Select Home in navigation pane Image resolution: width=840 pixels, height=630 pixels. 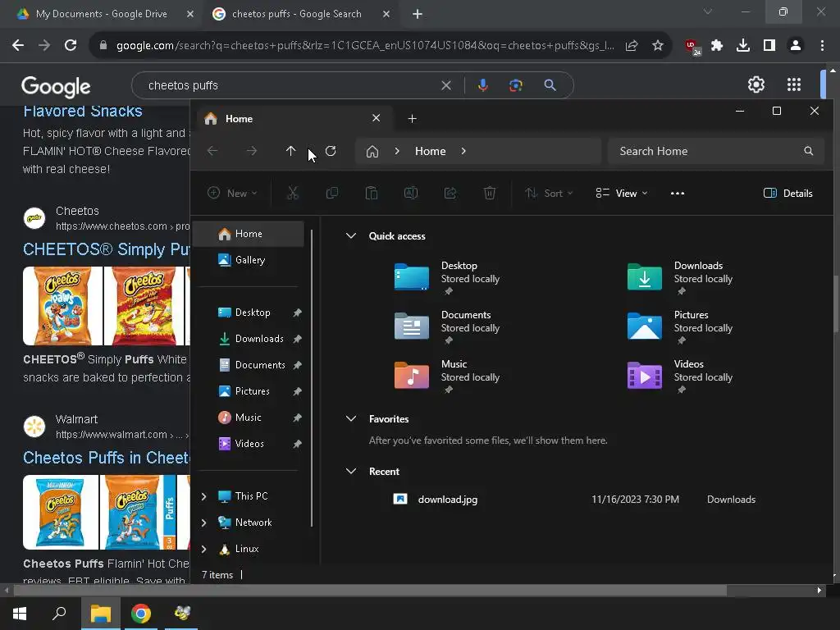point(249,234)
